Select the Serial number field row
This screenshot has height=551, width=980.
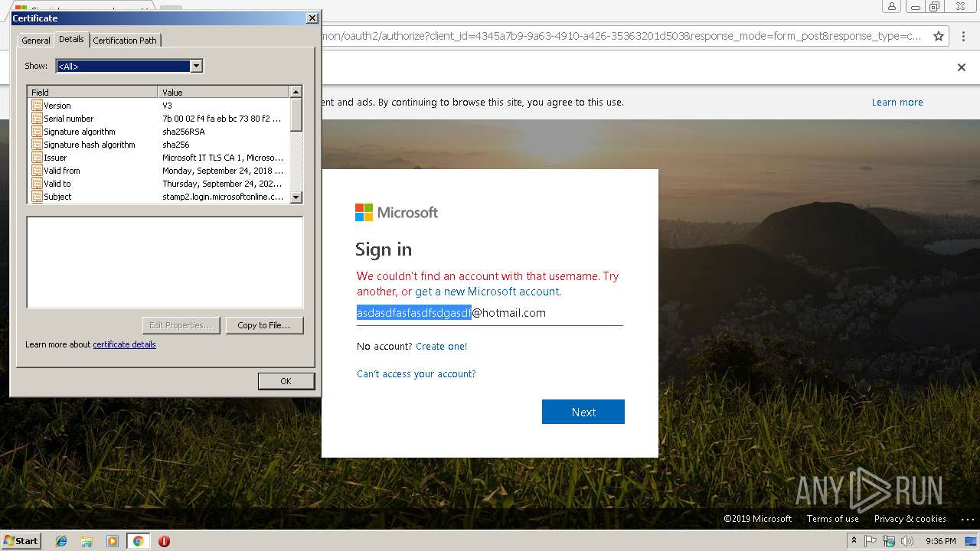[x=158, y=119]
